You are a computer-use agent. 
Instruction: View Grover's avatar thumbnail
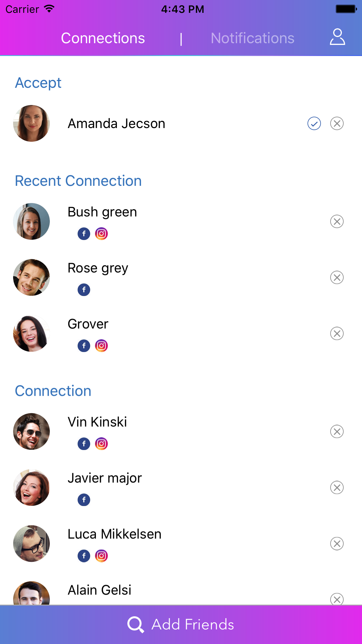pos(31,333)
